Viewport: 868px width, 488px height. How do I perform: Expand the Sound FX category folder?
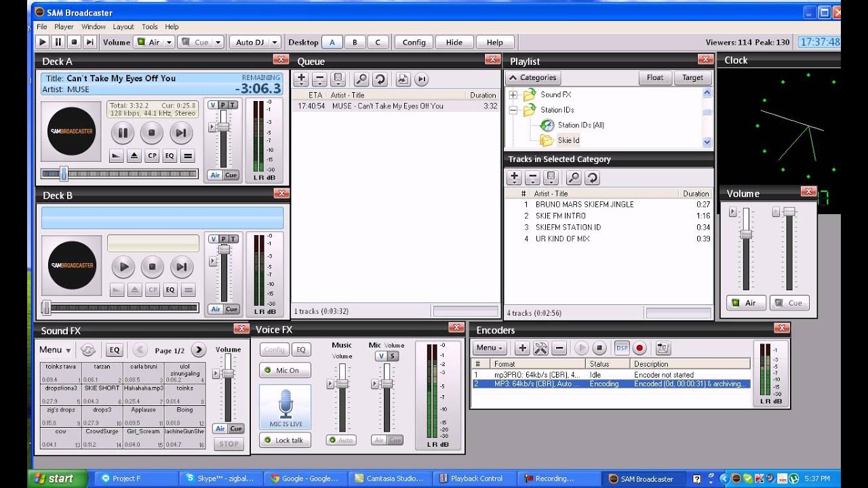pos(513,95)
